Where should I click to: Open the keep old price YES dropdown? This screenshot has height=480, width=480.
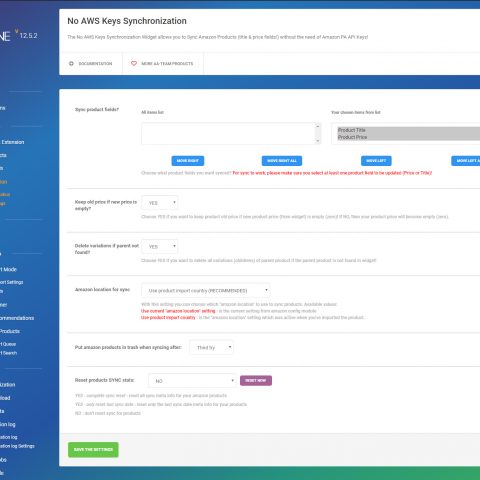160,203
